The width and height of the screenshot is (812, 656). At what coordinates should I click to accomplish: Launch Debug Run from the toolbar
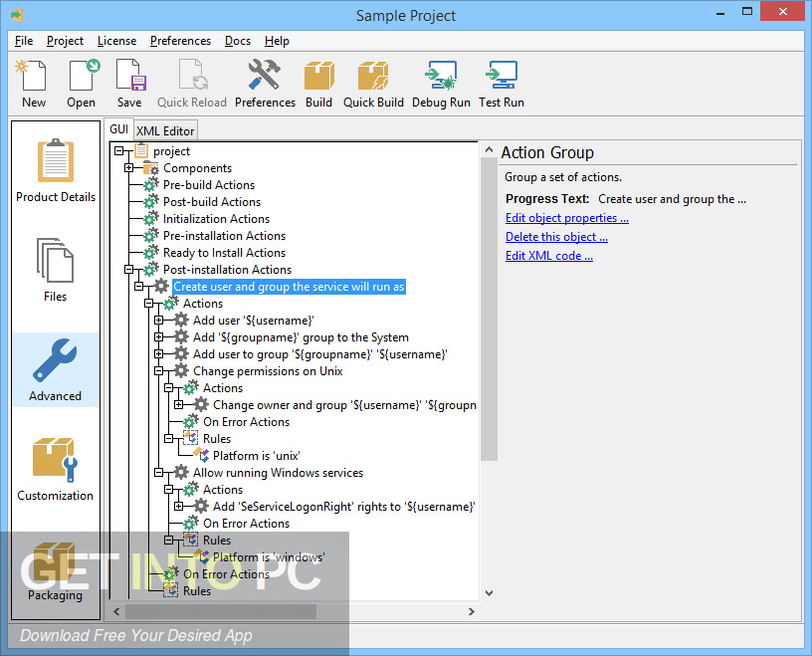[441, 76]
